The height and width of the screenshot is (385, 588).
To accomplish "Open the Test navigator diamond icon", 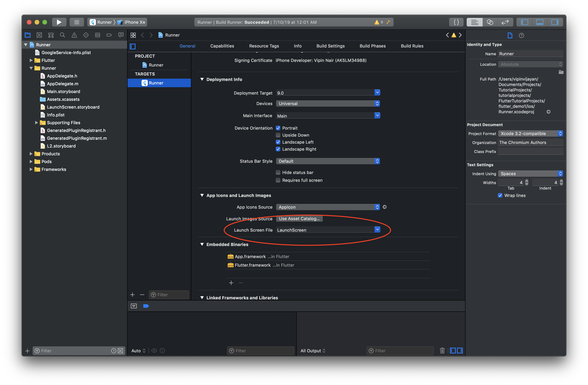I will (86, 35).
